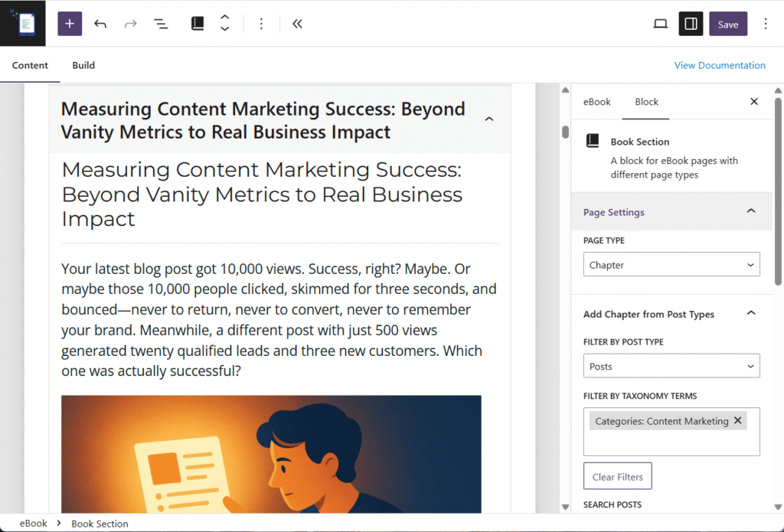Click the book-shaped block icon in the toolbar
The image size is (784, 532).
(197, 23)
